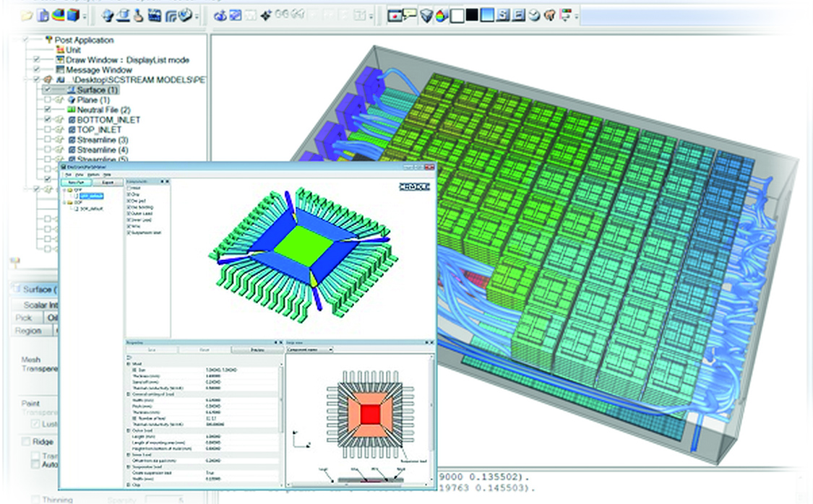Collapse the Outer lead properties group
The width and height of the screenshot is (813, 504).
(x=129, y=430)
